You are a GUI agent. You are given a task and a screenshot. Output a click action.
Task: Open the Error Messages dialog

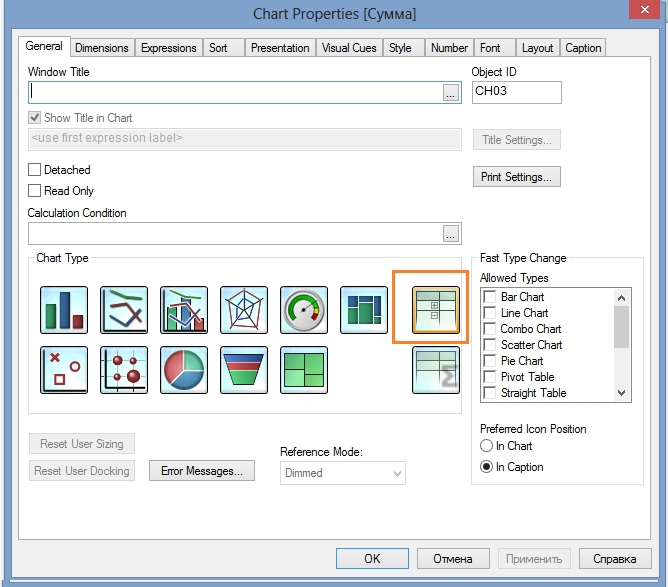(202, 471)
